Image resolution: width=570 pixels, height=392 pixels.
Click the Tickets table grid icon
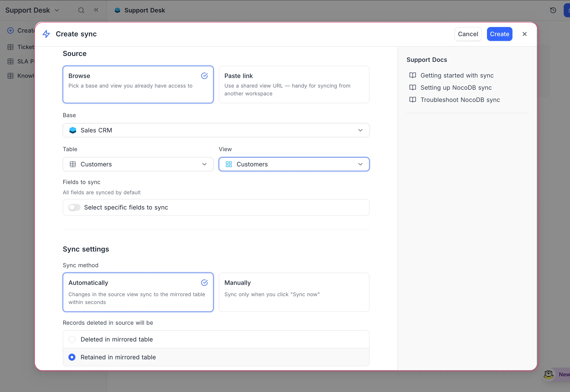coord(10,47)
